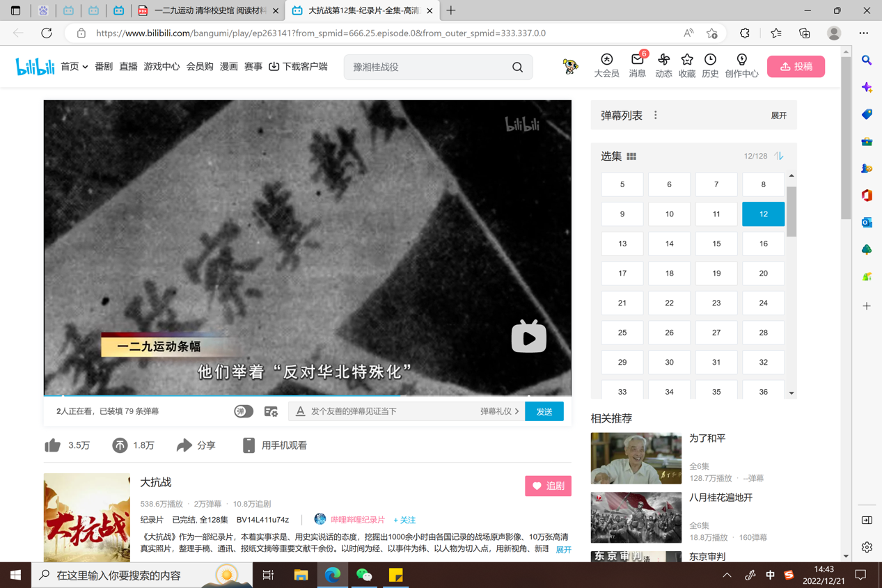Toggle the danmaku display switch
The width and height of the screenshot is (882, 588).
coord(243,411)
